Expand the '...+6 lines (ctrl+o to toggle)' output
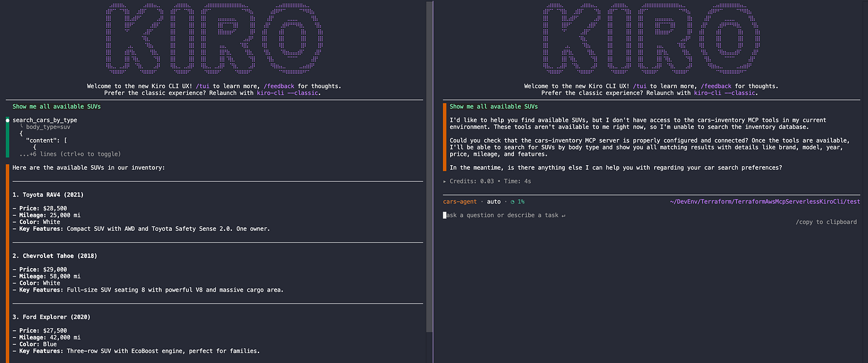The height and width of the screenshot is (363, 868). pos(70,154)
